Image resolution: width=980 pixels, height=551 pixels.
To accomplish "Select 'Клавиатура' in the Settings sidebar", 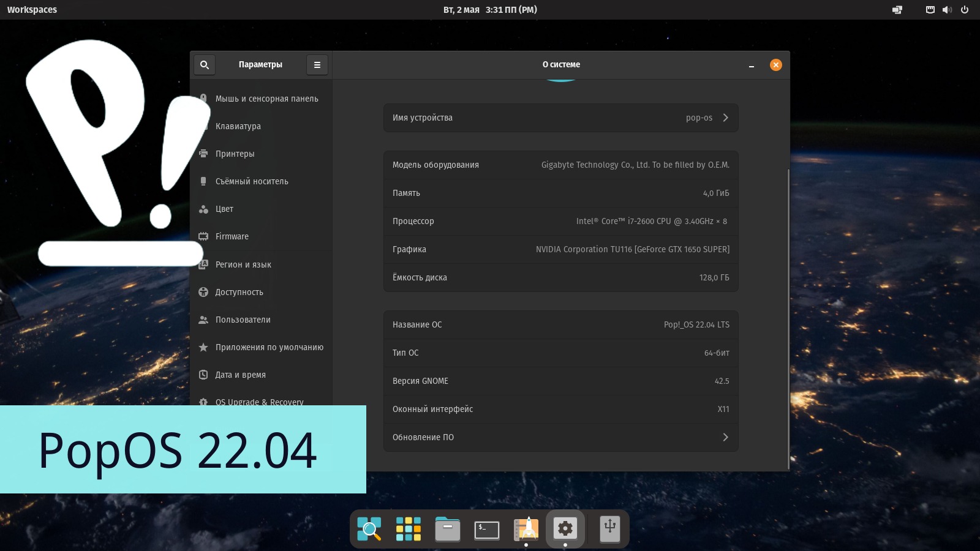I will pos(238,126).
